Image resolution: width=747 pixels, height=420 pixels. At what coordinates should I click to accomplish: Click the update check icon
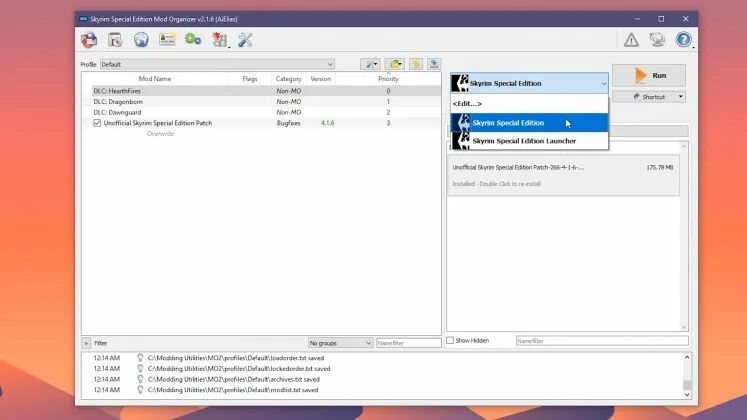pyautogui.click(x=657, y=40)
